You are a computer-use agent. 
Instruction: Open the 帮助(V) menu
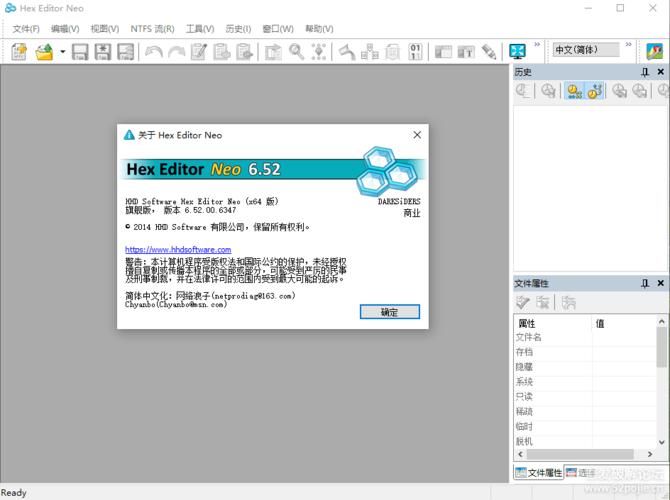coord(319,29)
